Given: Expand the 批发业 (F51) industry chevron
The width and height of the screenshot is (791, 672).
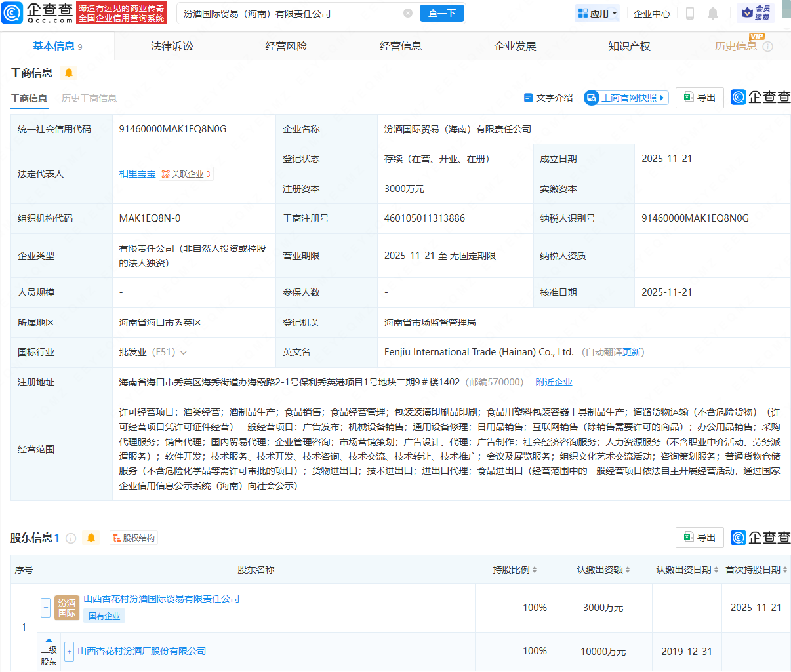Looking at the screenshot, I should [184, 353].
